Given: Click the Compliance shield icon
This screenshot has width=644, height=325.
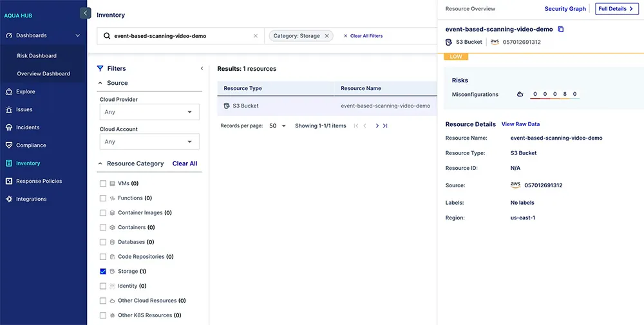Looking at the screenshot, I should click(x=9, y=145).
